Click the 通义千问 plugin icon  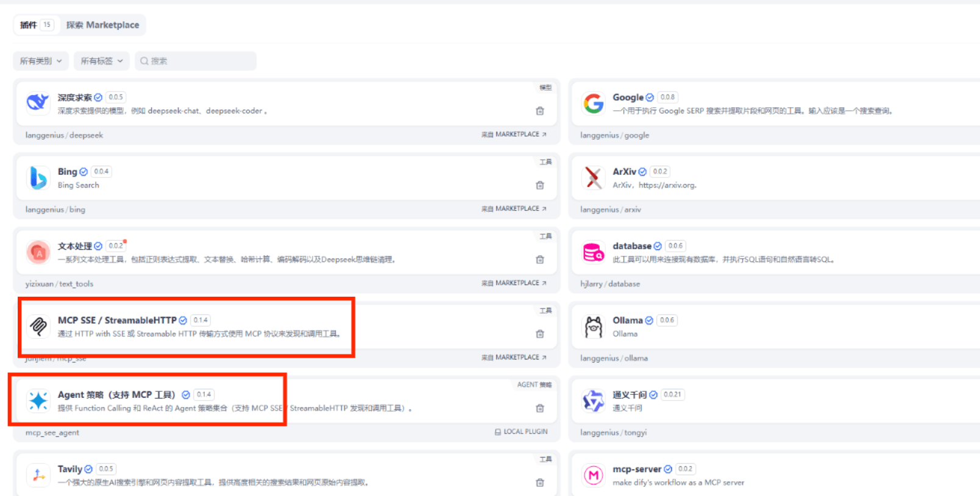[593, 400]
